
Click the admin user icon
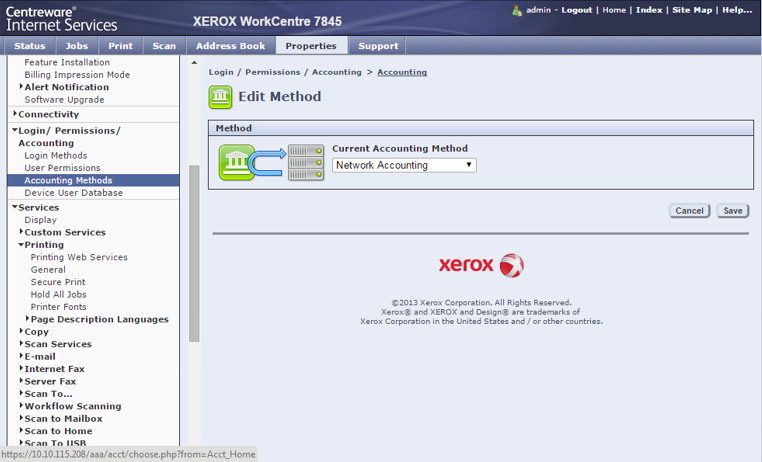click(517, 10)
